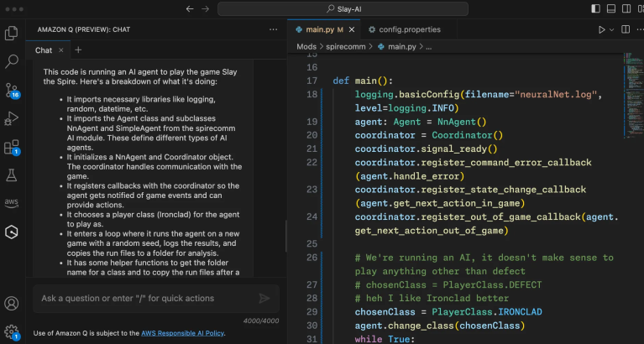Image resolution: width=644 pixels, height=344 pixels.
Task: Open the Amazon Q hexagon panel
Action: [12, 232]
